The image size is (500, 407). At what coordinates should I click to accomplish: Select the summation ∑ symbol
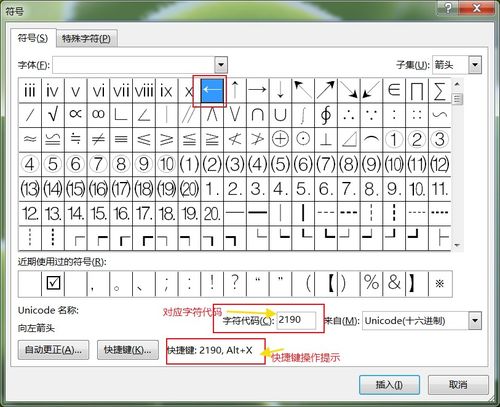pyautogui.click(x=440, y=90)
